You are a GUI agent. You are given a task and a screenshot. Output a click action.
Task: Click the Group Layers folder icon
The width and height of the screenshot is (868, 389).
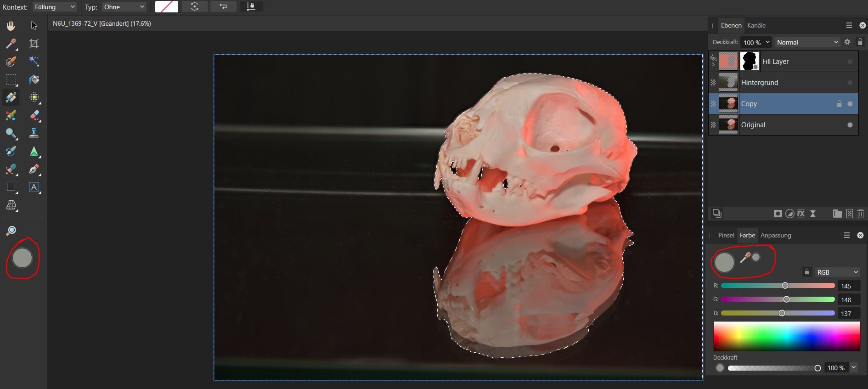pos(838,214)
